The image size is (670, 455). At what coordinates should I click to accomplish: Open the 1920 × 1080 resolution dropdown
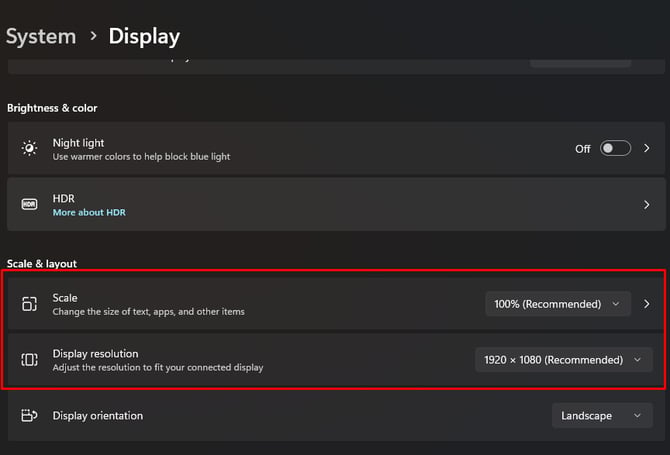564,360
